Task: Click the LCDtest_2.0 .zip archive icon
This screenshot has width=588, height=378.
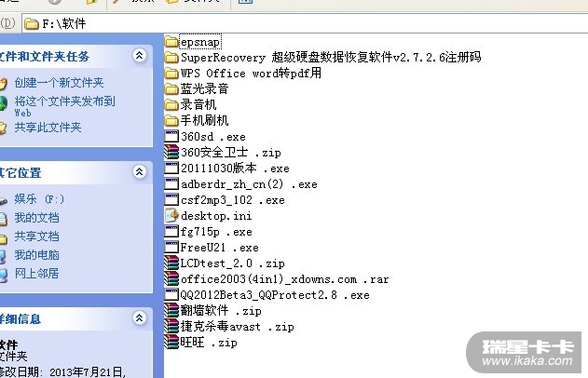Action: [171, 263]
